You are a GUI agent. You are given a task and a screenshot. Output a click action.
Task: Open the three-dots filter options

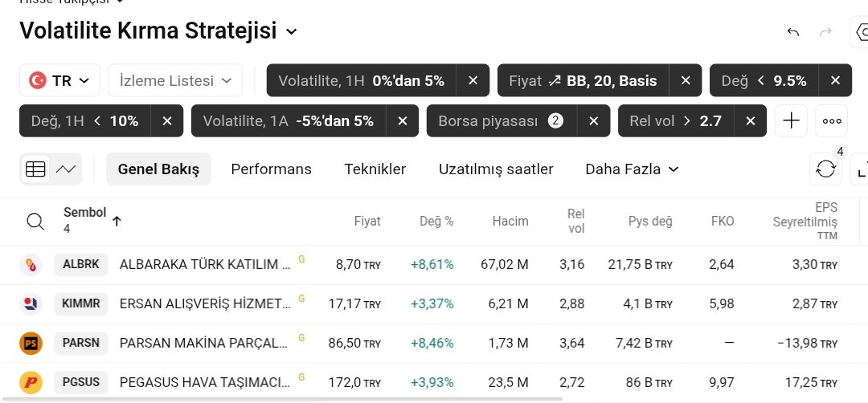click(832, 120)
